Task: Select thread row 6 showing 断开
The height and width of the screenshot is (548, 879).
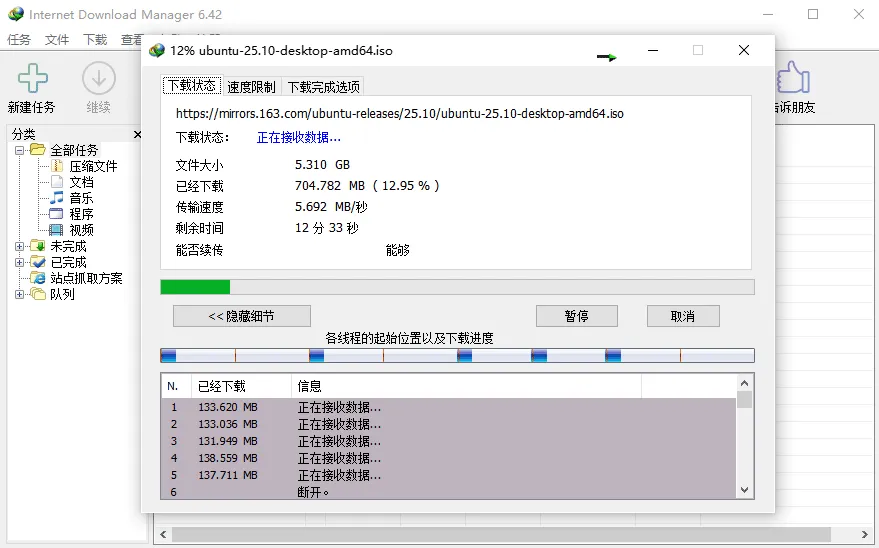Action: (448, 491)
